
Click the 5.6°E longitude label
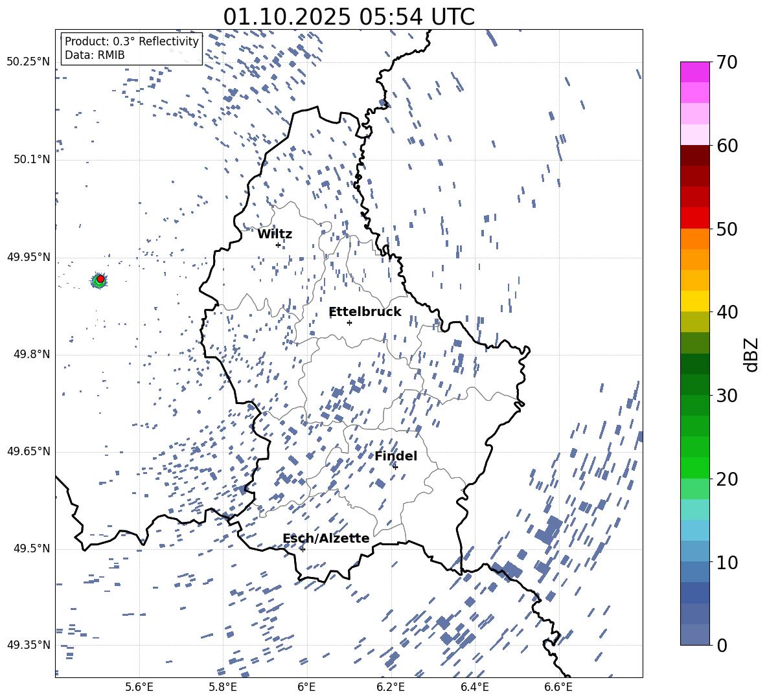click(139, 687)
